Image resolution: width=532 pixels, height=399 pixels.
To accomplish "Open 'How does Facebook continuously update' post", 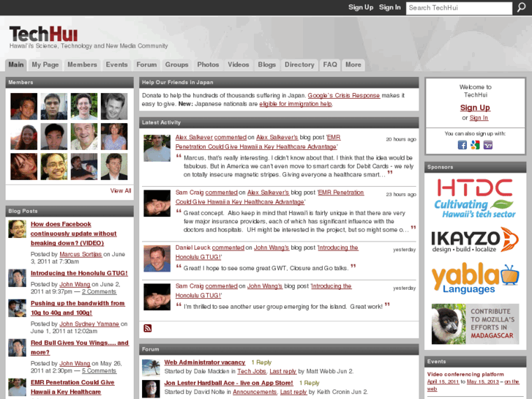I will point(74,234).
